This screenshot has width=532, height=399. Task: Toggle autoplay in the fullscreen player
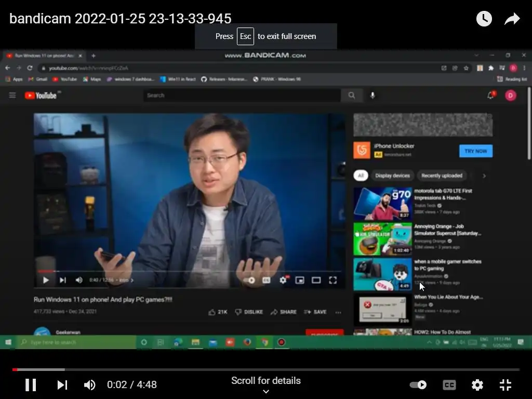tap(418, 385)
